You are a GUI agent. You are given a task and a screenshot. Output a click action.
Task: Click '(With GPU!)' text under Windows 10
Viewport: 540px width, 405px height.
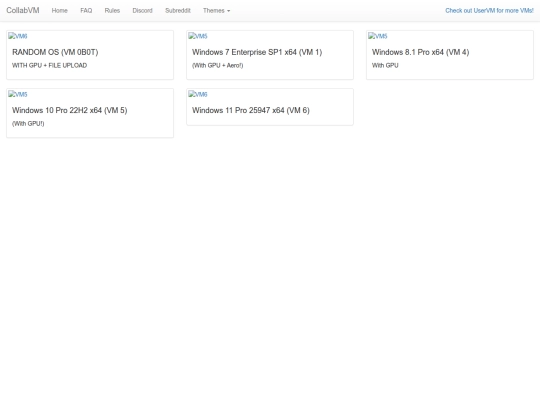28,124
